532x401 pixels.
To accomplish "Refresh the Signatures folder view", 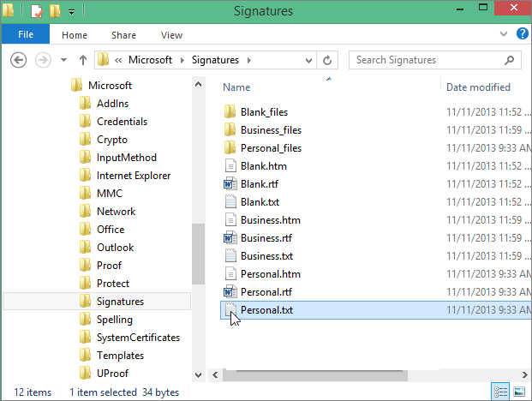I will [327, 60].
